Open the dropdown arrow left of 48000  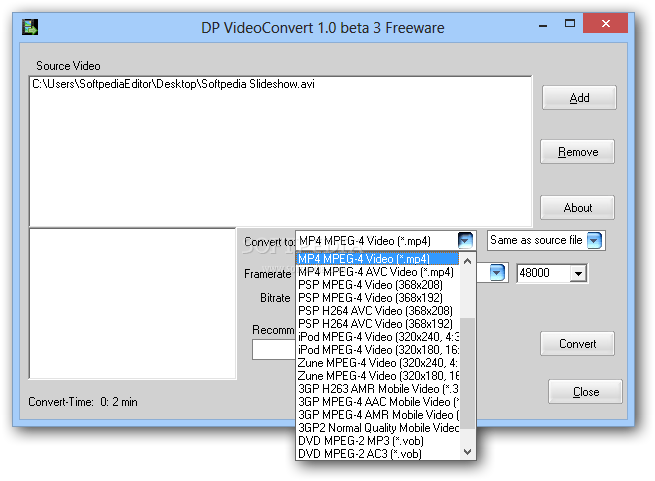pyautogui.click(x=497, y=273)
